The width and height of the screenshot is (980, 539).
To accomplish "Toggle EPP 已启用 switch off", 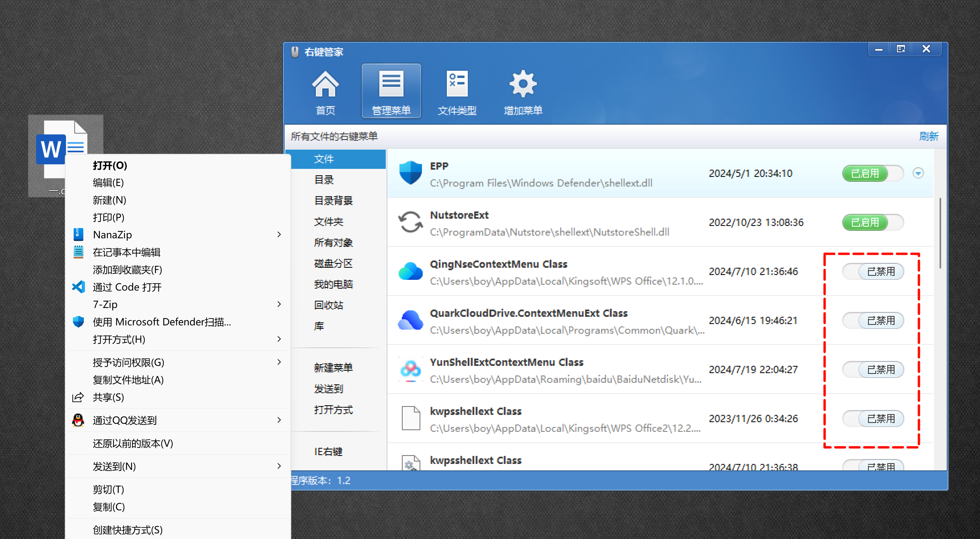I will point(873,173).
